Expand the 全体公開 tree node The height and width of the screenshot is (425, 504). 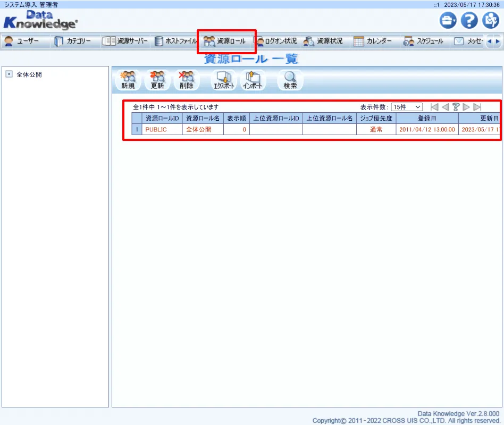tap(9, 74)
